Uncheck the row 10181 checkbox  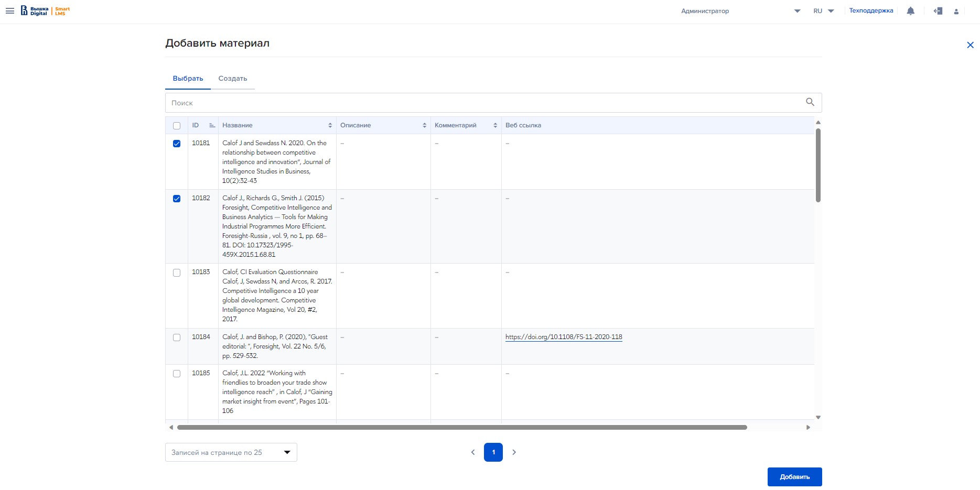pyautogui.click(x=177, y=144)
